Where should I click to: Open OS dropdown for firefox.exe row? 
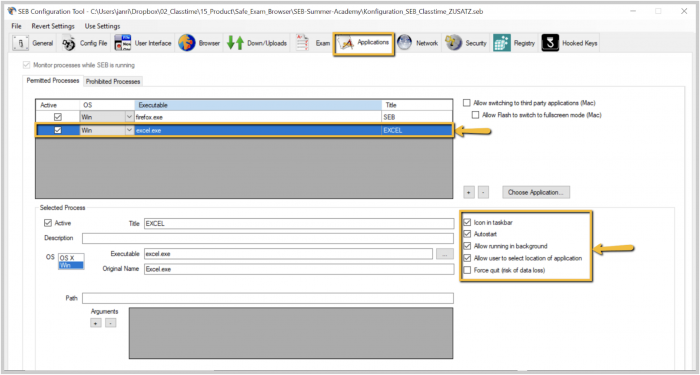point(129,117)
